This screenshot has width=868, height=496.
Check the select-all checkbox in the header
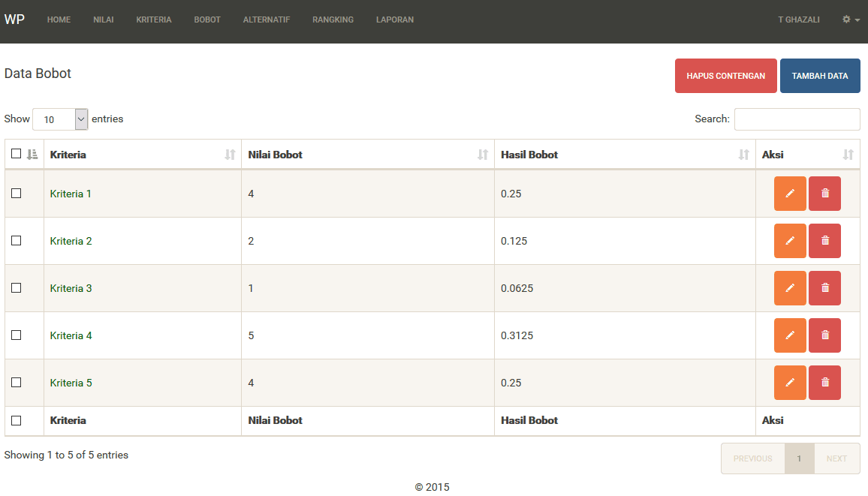point(16,153)
